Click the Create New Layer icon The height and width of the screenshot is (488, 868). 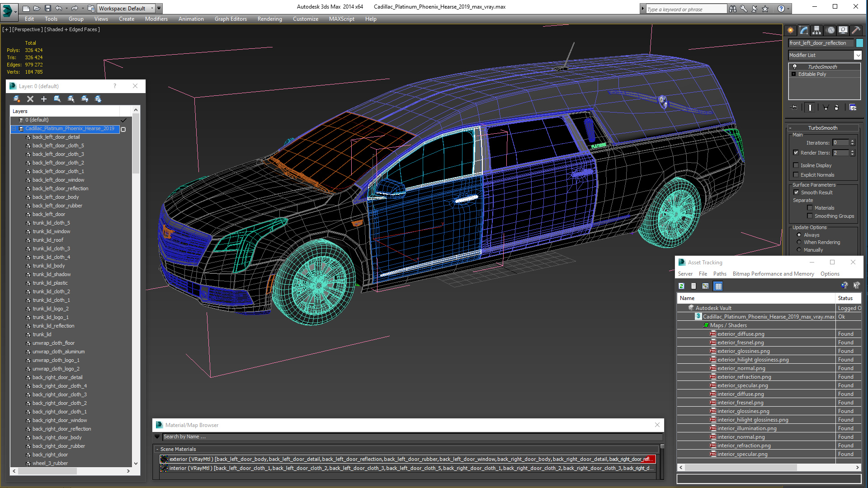[17, 99]
